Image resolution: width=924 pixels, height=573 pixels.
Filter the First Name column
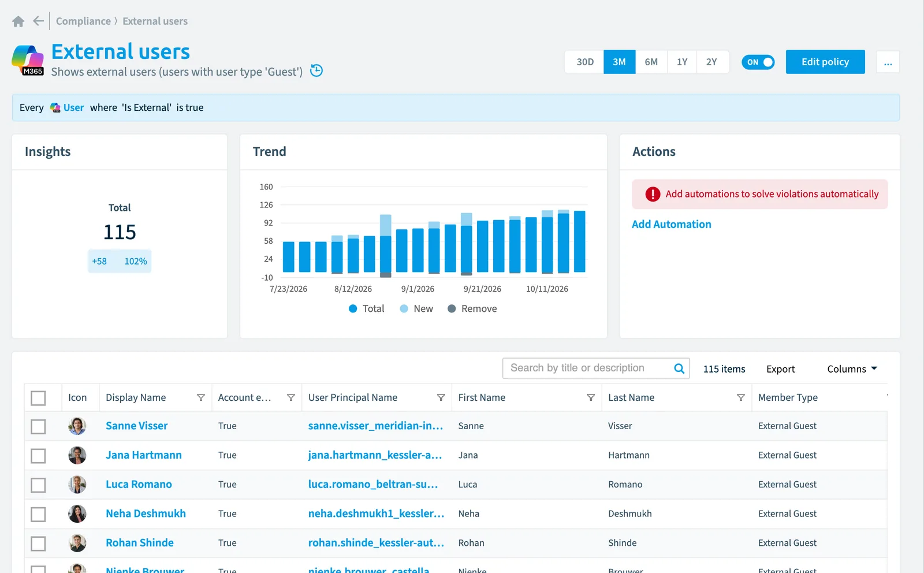coord(591,397)
